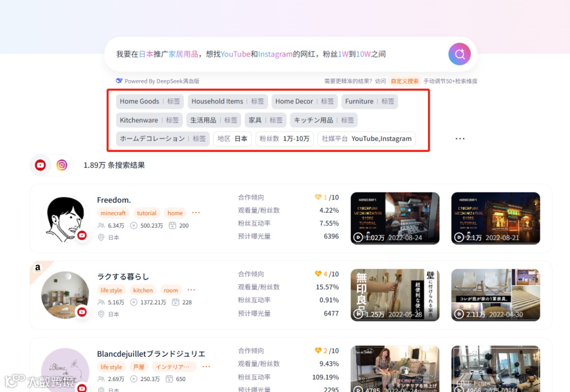Show more tags for Blancdejuillet
This screenshot has width=570, height=392.
(206, 367)
